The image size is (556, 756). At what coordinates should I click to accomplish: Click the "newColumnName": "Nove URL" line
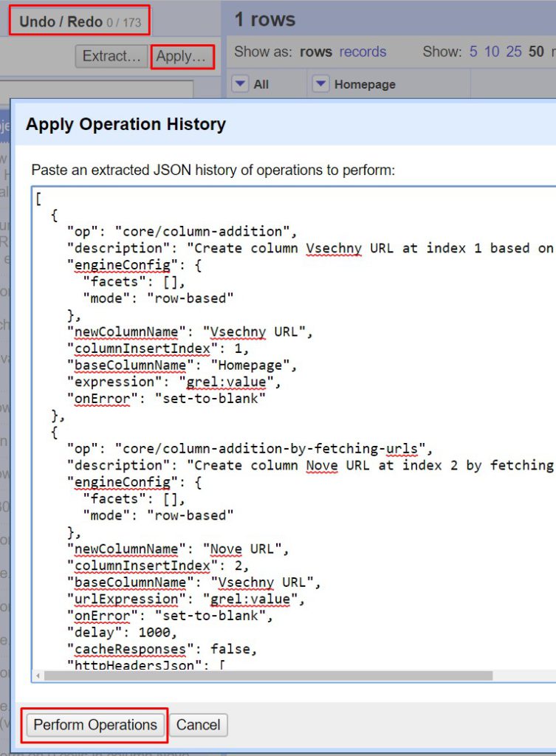(x=178, y=549)
